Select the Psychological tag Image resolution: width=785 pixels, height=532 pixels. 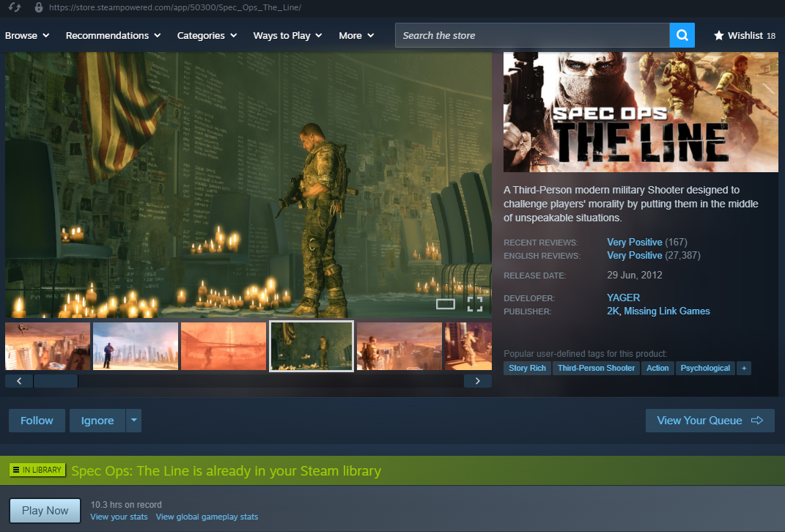705,369
